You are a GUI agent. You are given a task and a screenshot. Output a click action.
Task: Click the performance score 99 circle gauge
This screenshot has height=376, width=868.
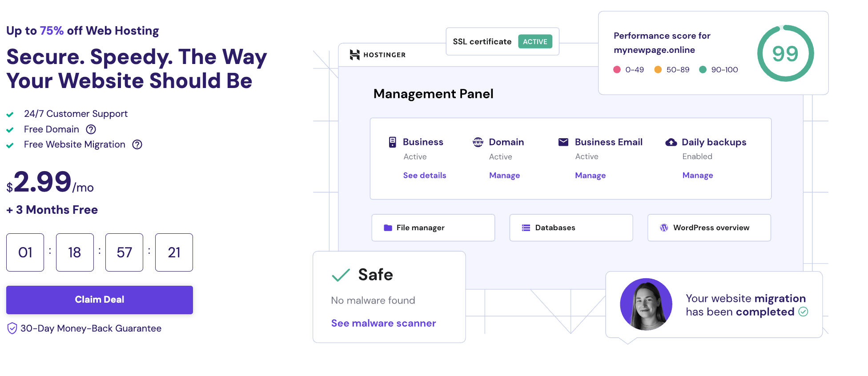[x=785, y=53]
